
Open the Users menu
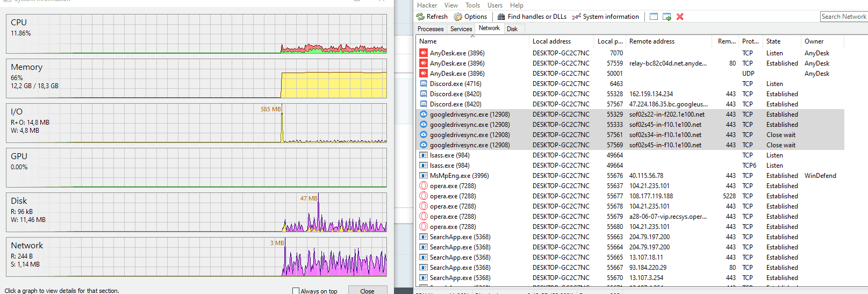point(495,5)
